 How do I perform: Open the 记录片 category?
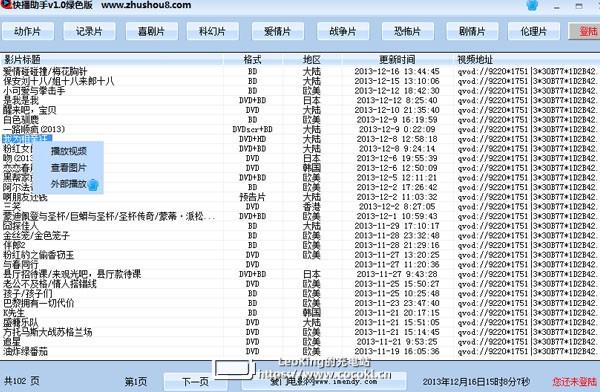(89, 31)
